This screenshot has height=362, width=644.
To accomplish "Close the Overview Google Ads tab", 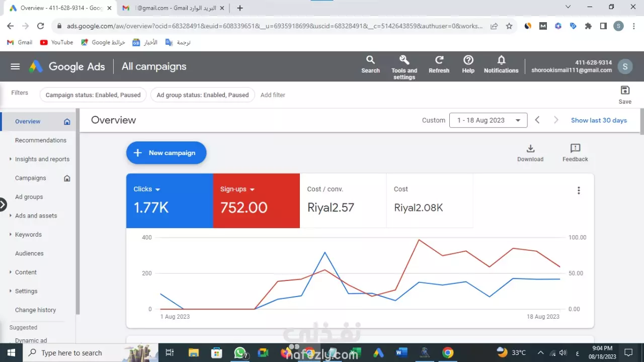I will pyautogui.click(x=109, y=8).
